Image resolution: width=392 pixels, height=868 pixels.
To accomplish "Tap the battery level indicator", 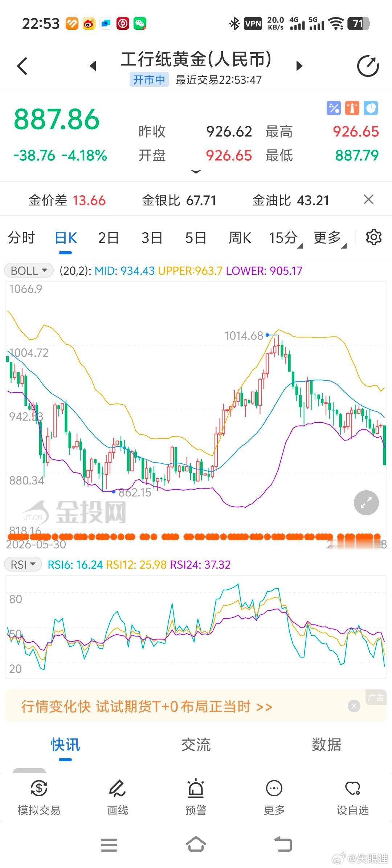I will (x=359, y=24).
